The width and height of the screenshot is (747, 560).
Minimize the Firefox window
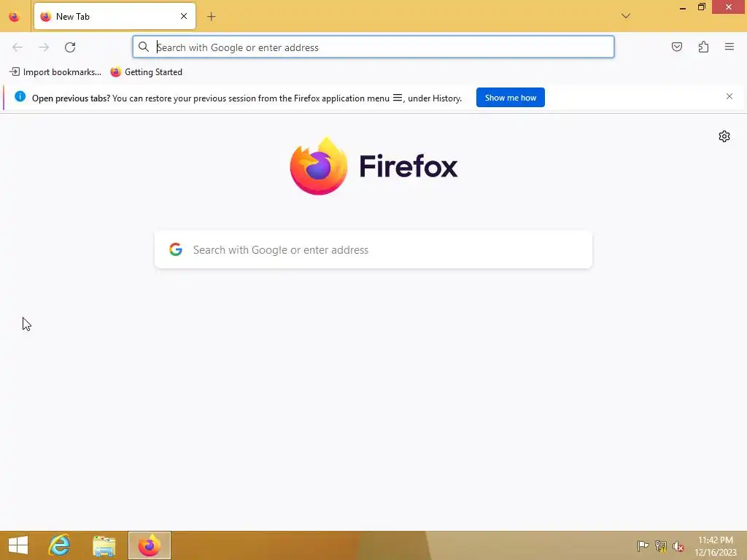point(683,7)
